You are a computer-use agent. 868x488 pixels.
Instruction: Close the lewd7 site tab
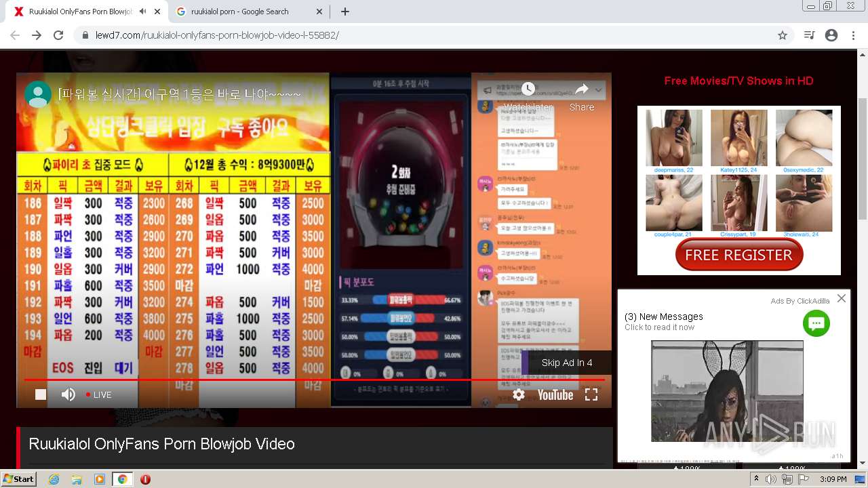tap(157, 12)
